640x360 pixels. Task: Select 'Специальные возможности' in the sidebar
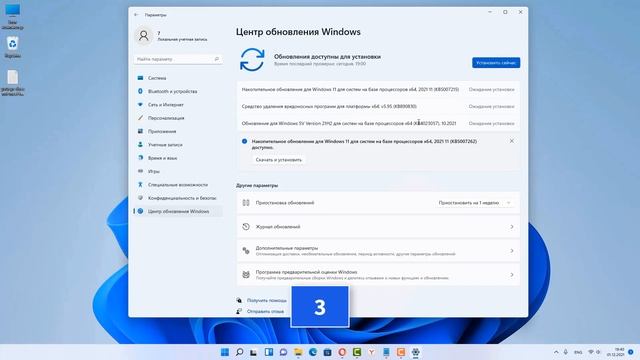coord(178,185)
